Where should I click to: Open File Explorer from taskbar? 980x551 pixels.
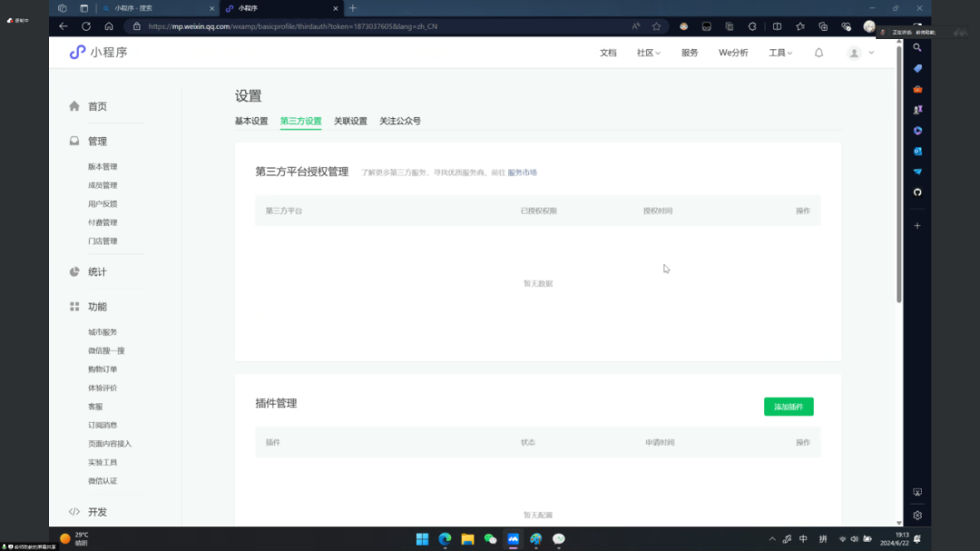point(467,539)
